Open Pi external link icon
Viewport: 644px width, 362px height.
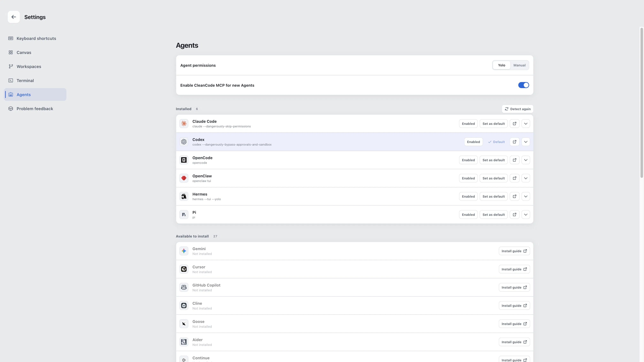[x=514, y=215]
